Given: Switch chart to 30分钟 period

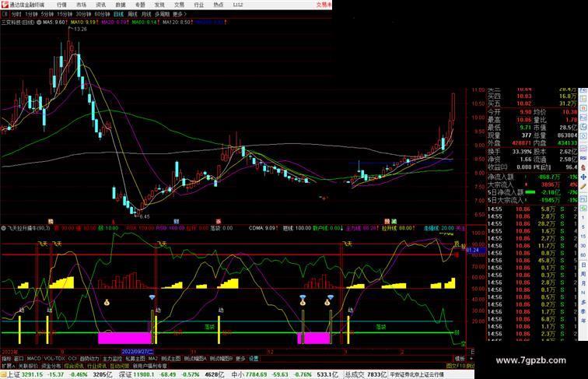Looking at the screenshot, I should tap(83, 14).
